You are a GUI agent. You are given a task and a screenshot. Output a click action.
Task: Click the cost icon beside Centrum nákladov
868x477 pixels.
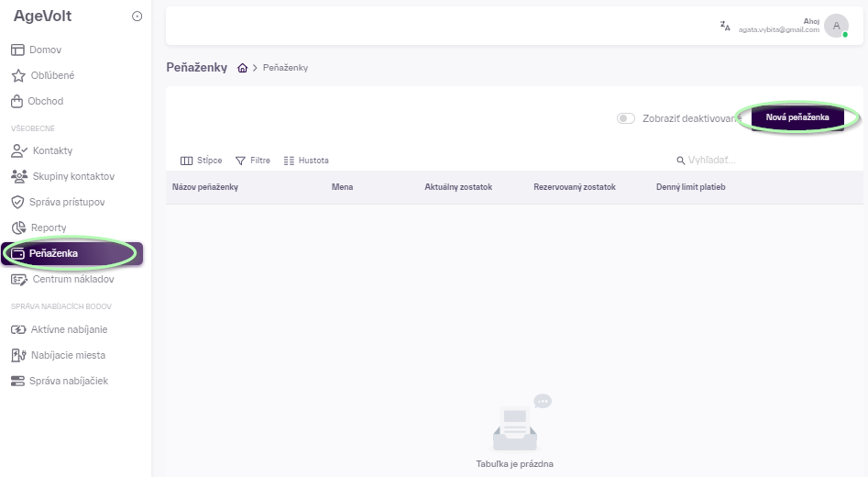[x=19, y=280]
